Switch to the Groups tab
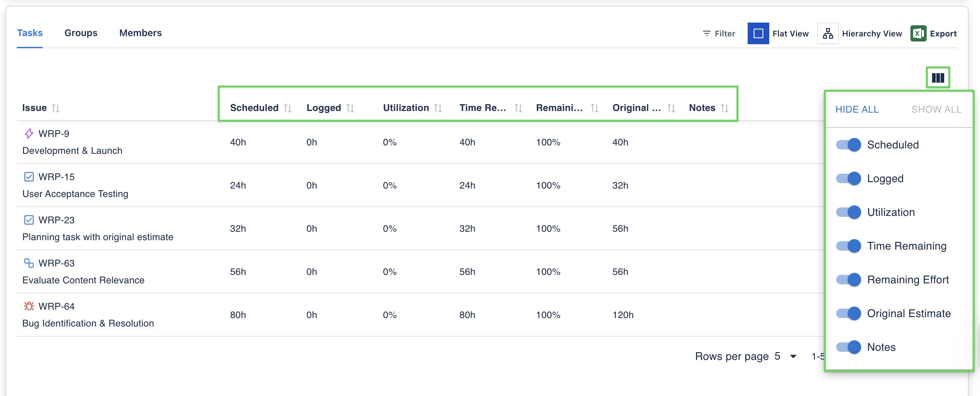The width and height of the screenshot is (980, 396). tap(81, 33)
